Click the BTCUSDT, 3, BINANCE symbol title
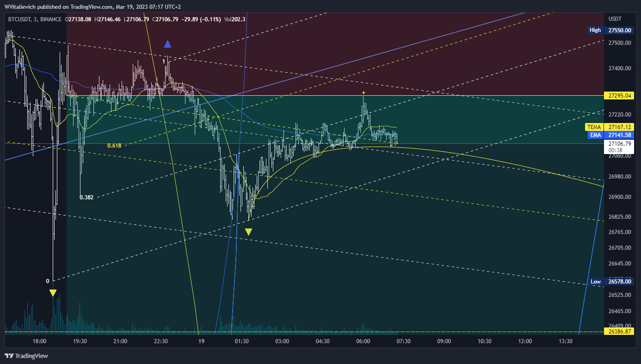The height and width of the screenshot is (364, 641). point(35,19)
